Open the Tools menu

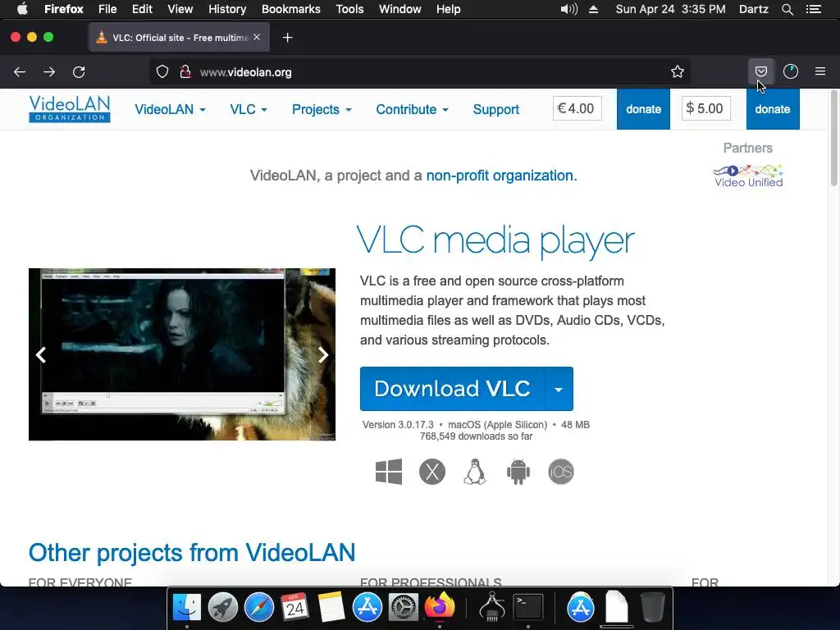tap(349, 9)
